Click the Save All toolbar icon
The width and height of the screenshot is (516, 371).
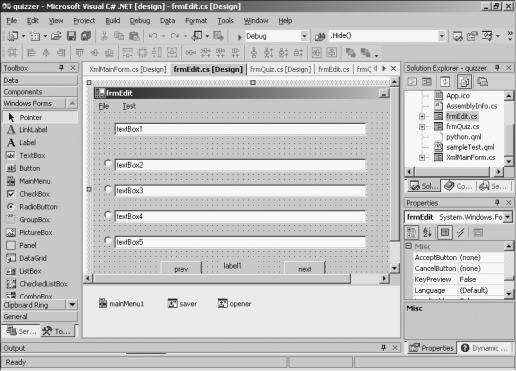(x=86, y=36)
